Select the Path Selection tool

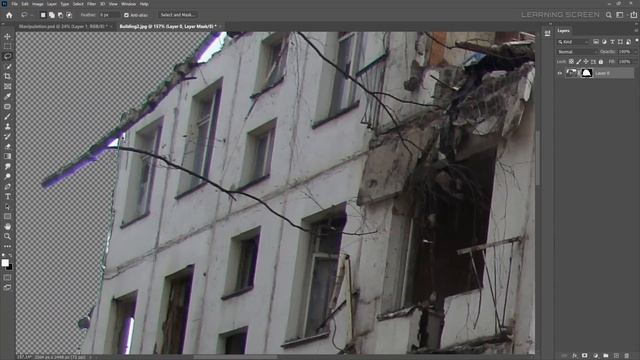7,206
